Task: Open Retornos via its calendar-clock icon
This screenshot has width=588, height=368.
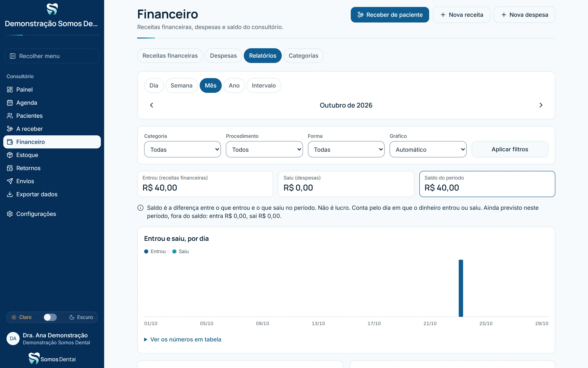Action: tap(10, 168)
